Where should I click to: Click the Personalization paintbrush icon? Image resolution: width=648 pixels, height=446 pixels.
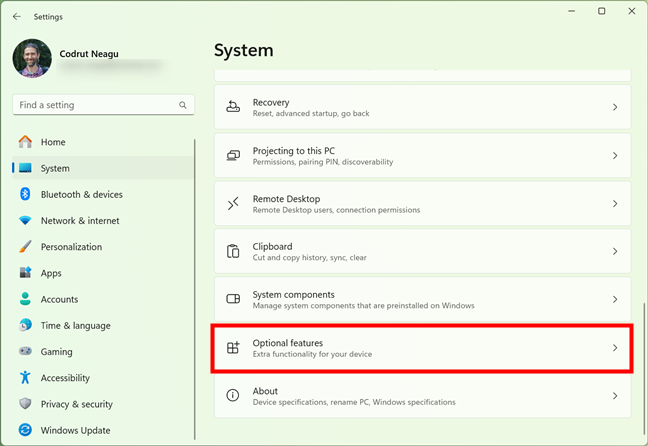click(25, 246)
